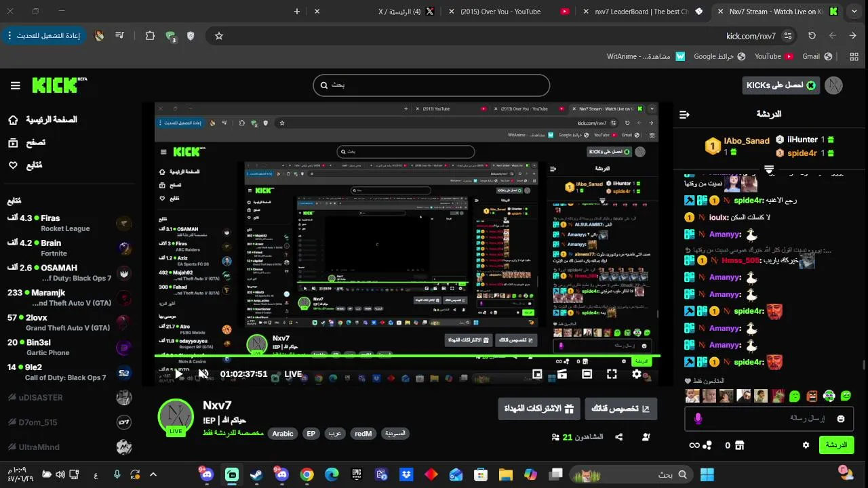Open Steam from the taskbar
The height and width of the screenshot is (488, 868).
258,474
